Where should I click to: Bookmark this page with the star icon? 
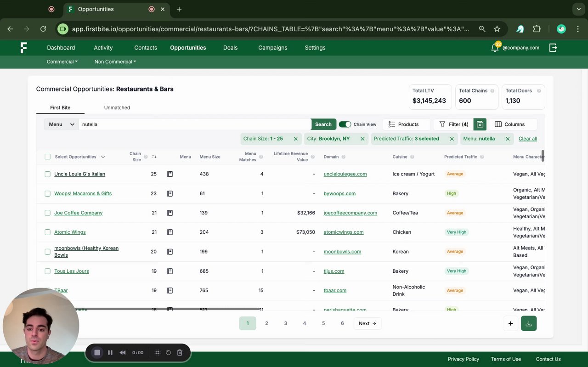497,29
